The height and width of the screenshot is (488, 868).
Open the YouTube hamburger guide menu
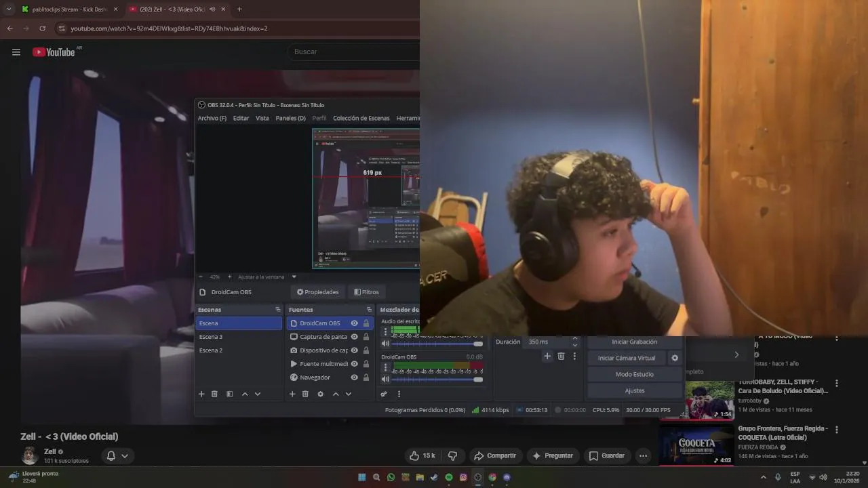point(16,52)
